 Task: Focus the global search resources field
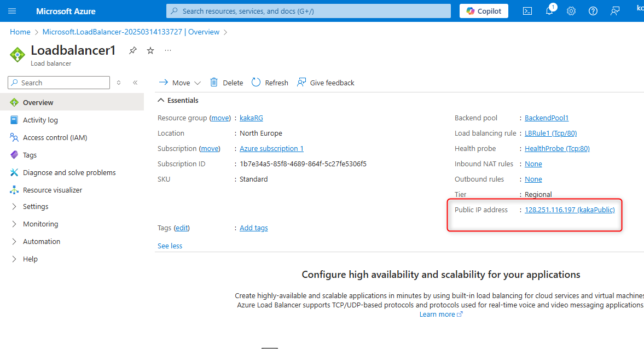point(309,11)
